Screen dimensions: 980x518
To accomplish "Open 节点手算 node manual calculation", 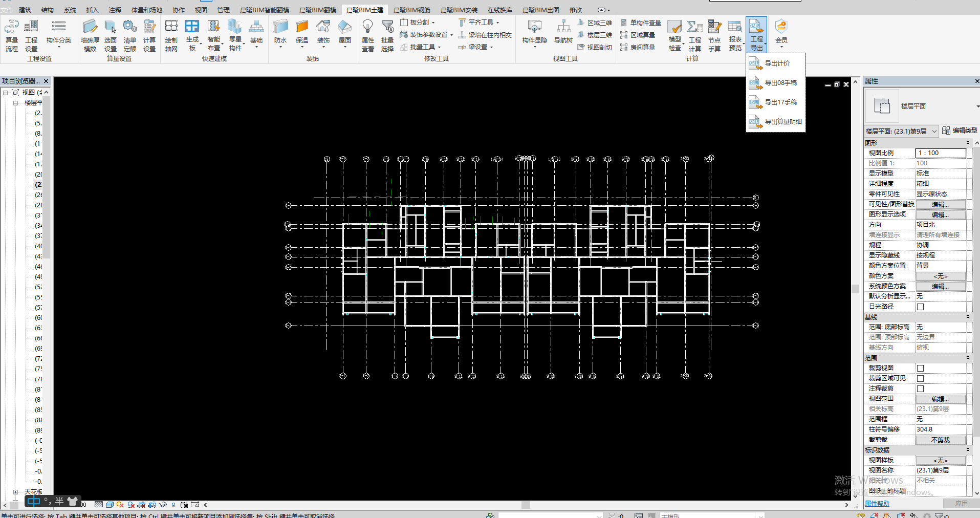I will click(x=714, y=35).
